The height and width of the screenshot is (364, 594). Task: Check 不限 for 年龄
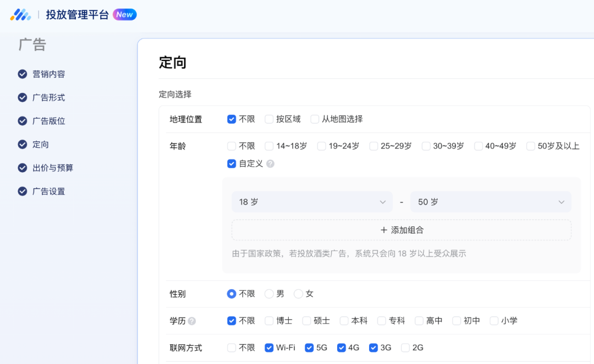[x=232, y=146]
